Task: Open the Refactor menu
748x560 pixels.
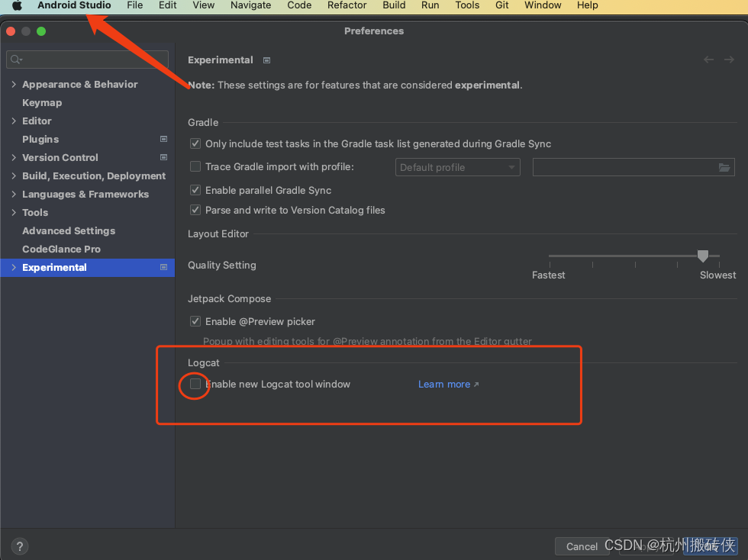Action: (x=347, y=5)
